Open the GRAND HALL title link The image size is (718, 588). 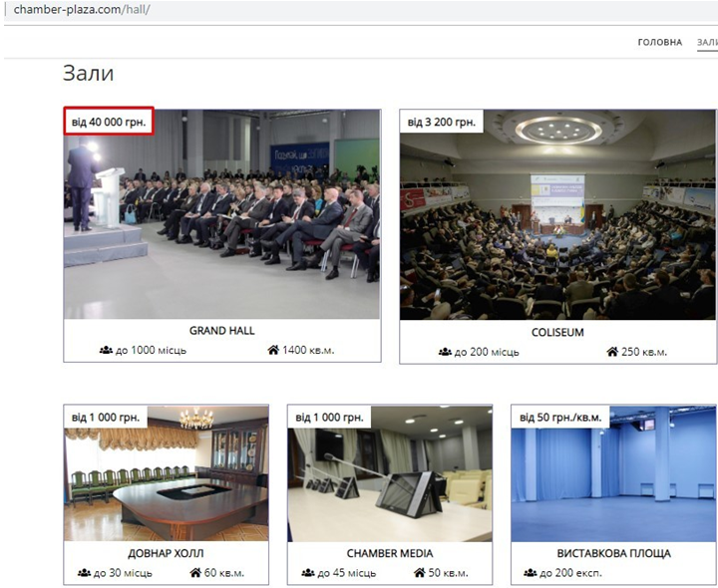click(x=221, y=330)
